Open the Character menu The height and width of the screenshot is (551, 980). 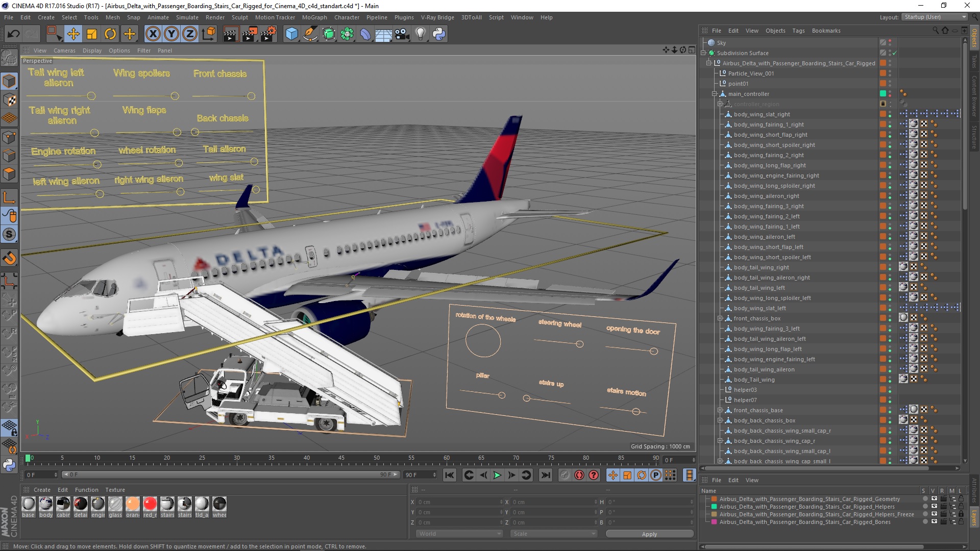[347, 17]
